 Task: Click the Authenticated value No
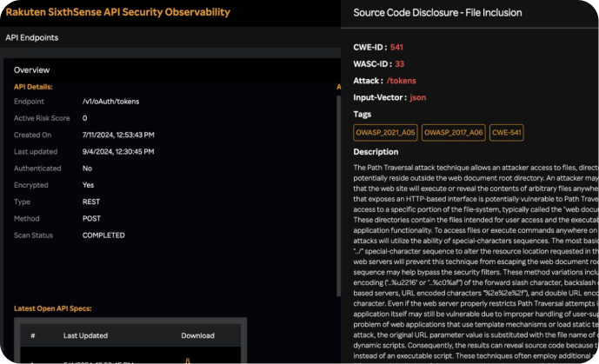[x=87, y=169]
